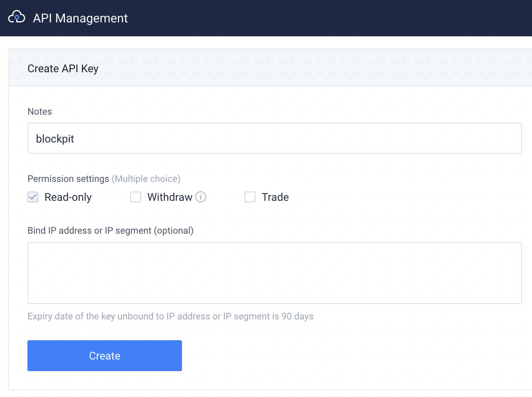Check the Trade permission checkbox
This screenshot has width=532, height=397.
click(250, 197)
